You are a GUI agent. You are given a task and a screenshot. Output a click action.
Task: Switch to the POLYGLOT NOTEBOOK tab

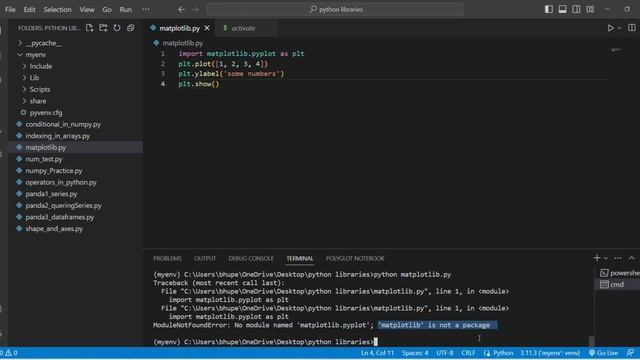tap(355, 258)
